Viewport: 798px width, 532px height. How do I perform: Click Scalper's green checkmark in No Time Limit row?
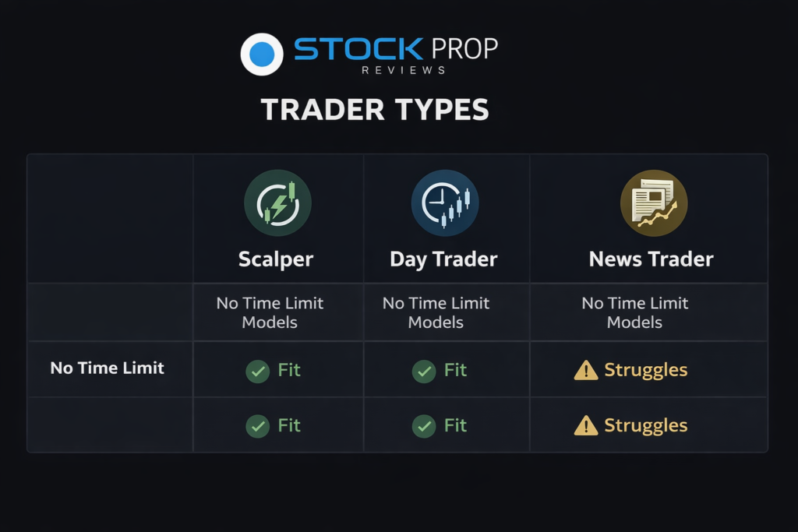(257, 371)
